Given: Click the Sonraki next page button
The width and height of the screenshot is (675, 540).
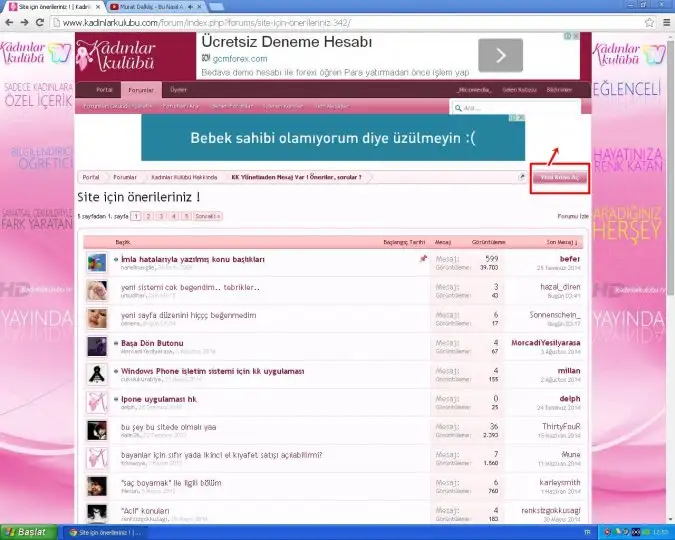Looking at the screenshot, I should [207, 216].
